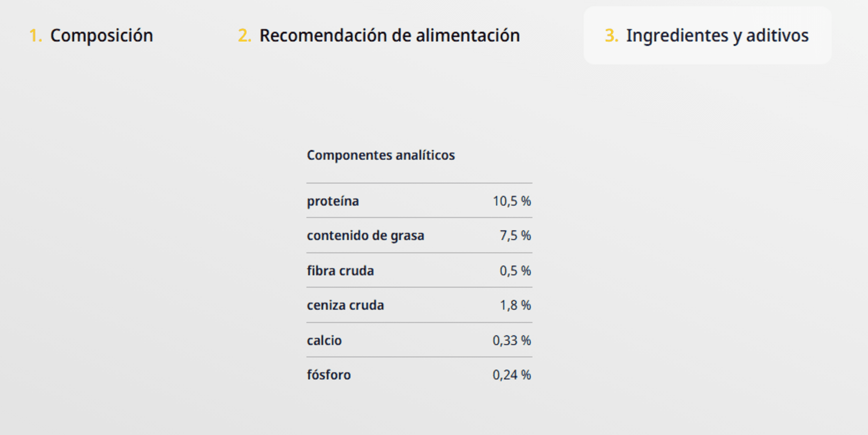Click the 1,8 % ash value
The height and width of the screenshot is (435, 868).
(x=515, y=305)
